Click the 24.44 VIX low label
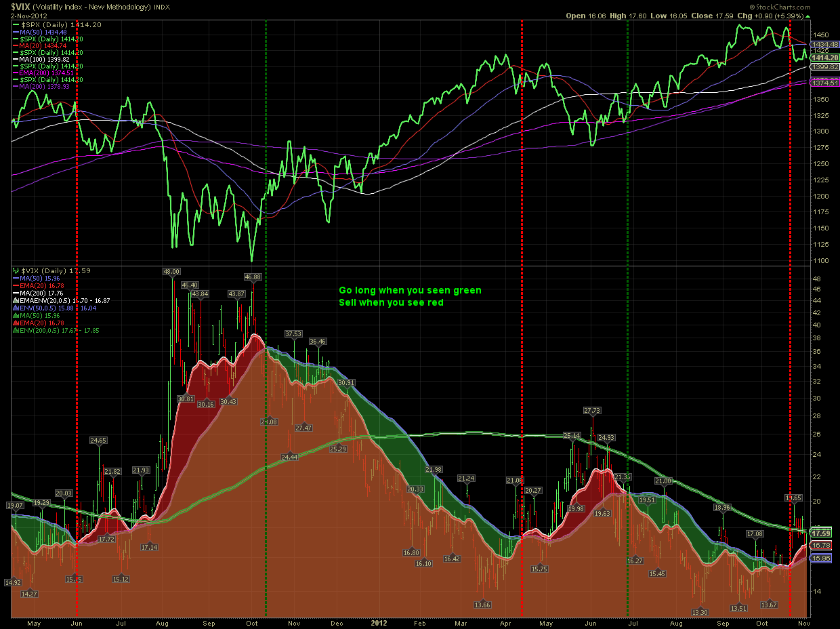Viewport: 840px width, 629px height. [x=289, y=457]
